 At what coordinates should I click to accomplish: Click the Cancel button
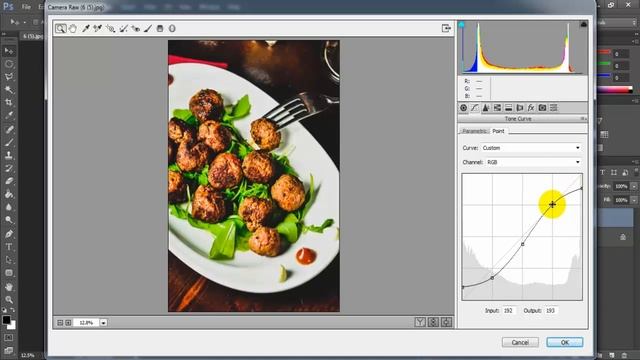(520, 342)
